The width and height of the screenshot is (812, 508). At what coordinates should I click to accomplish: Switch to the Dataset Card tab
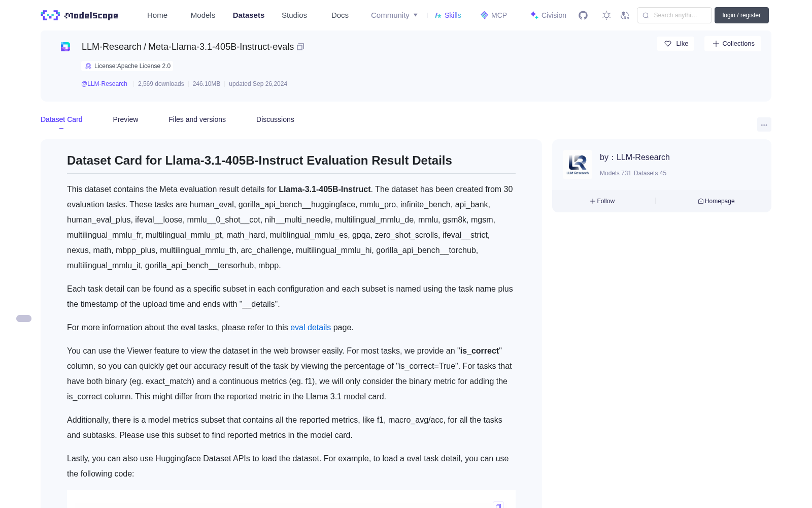click(x=61, y=119)
